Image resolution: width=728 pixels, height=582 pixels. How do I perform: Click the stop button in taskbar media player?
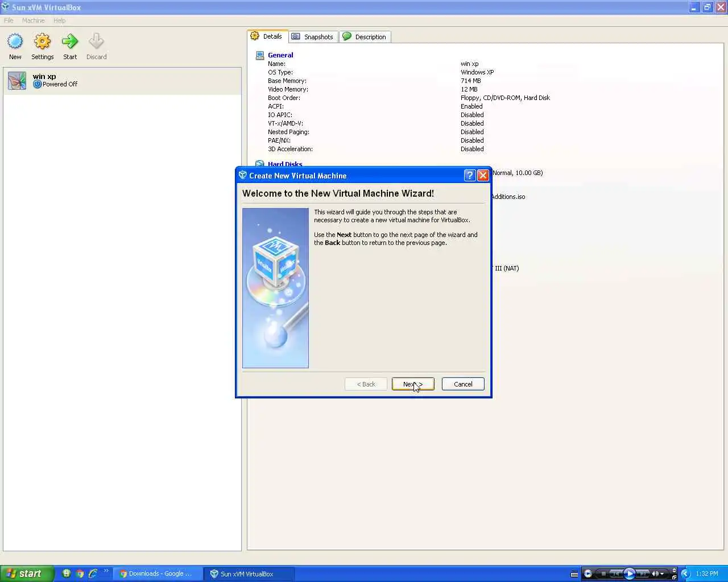click(603, 573)
